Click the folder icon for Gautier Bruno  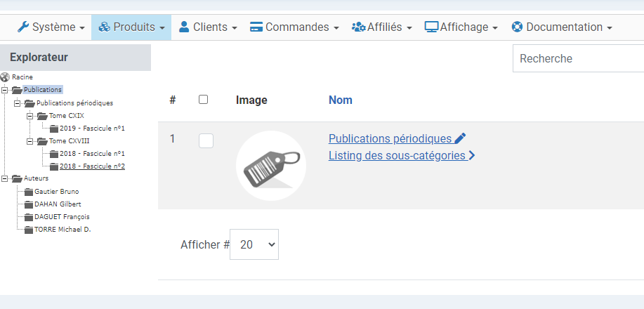coord(29,192)
